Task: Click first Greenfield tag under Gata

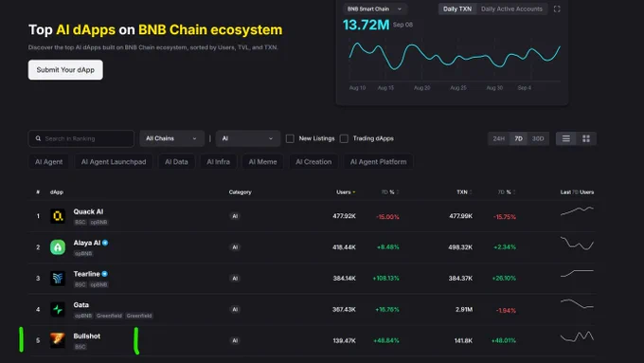Action: (x=109, y=316)
